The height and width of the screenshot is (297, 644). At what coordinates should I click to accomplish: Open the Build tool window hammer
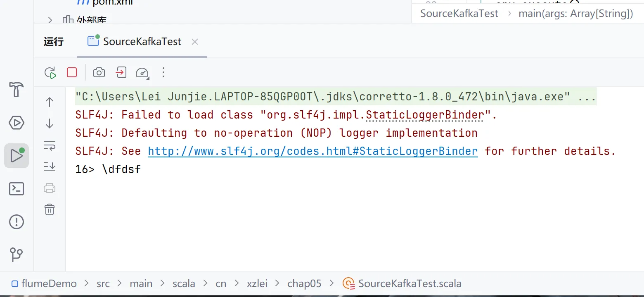[17, 90]
